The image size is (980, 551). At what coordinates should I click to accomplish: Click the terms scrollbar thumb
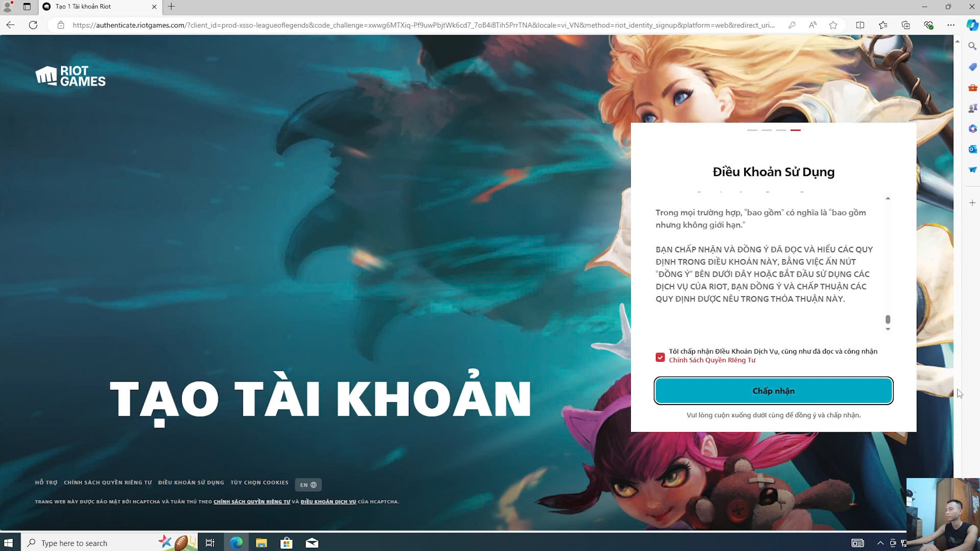pos(888,319)
